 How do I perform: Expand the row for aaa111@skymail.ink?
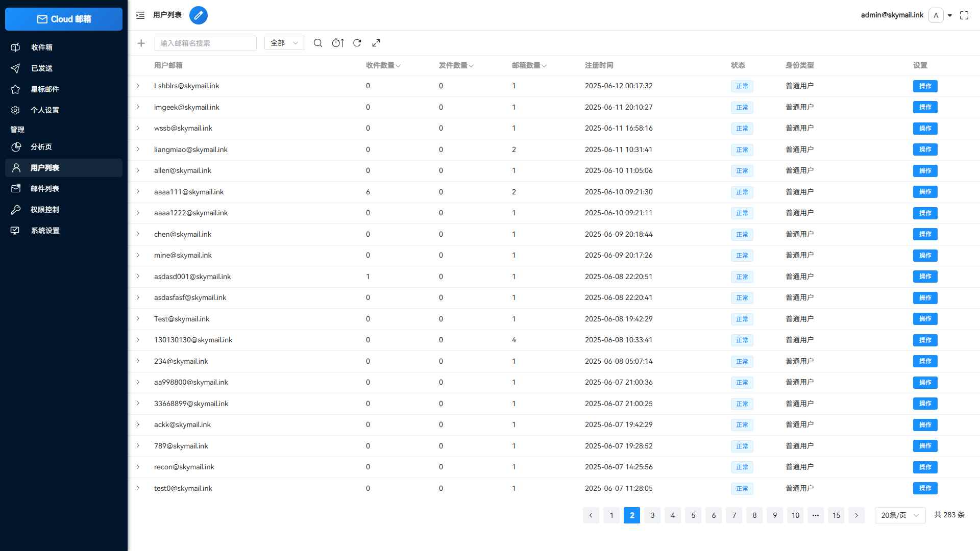click(x=137, y=192)
